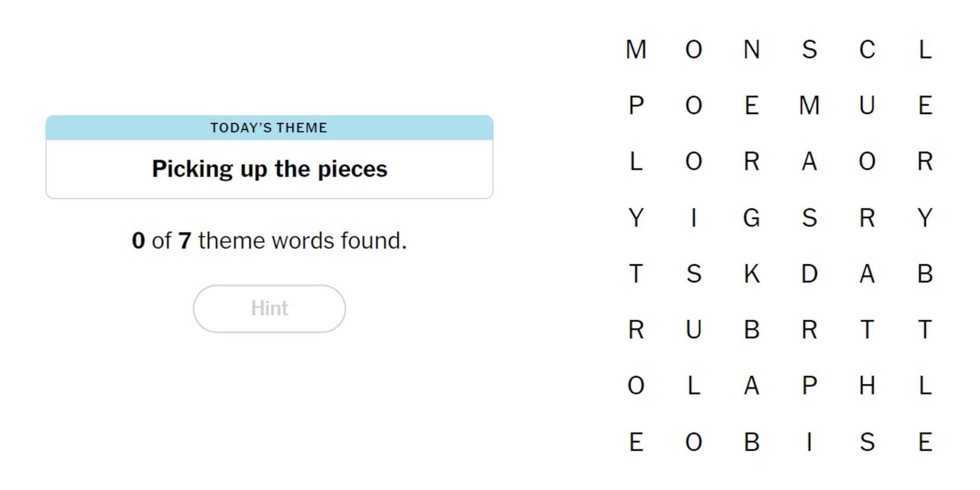The height and width of the screenshot is (490, 980).
Task: Select the letter M between E and U
Action: click(809, 106)
